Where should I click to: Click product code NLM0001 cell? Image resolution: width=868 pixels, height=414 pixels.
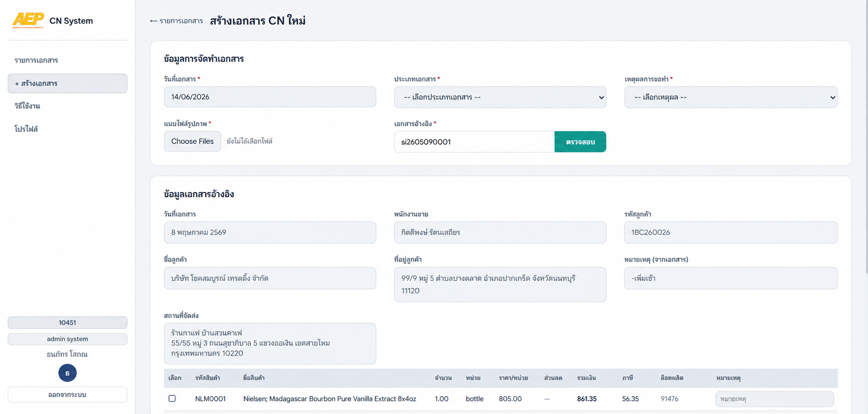[210, 399]
